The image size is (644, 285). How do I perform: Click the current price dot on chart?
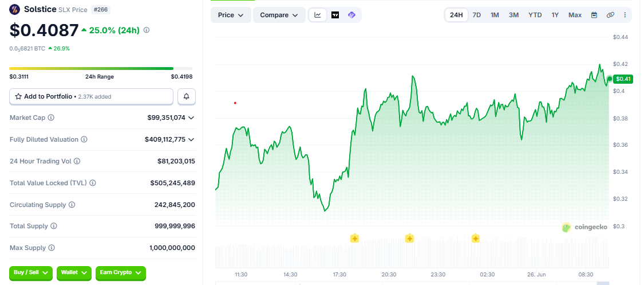[610, 79]
